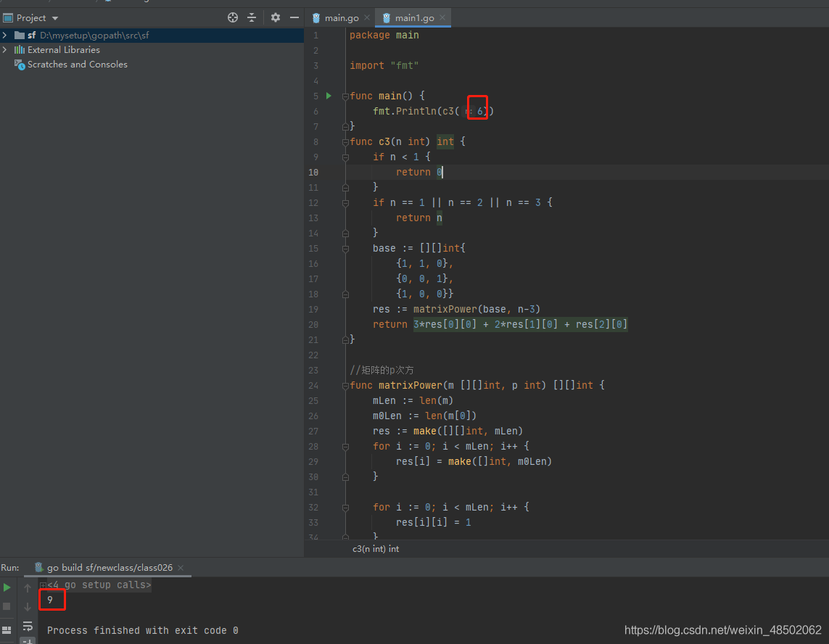
Task: Click the import "fmt" statement
Action: (x=384, y=65)
